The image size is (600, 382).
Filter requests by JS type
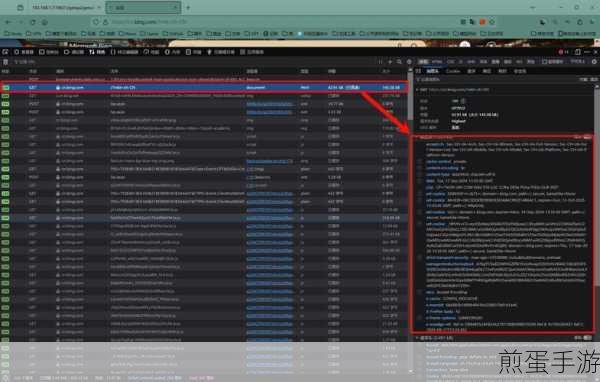[461, 62]
